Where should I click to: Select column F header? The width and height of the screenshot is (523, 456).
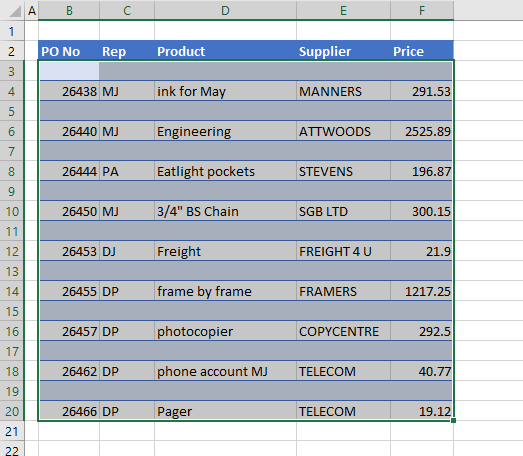[x=422, y=11]
